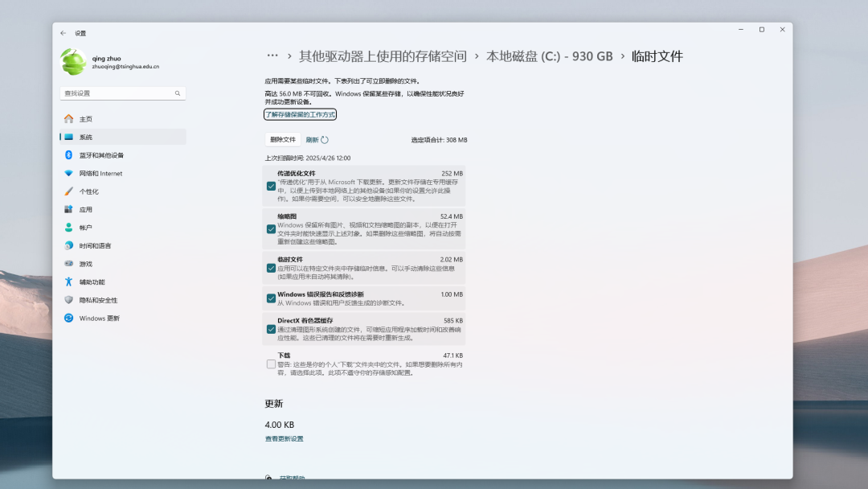Check the 下载 checkbox
868x489 pixels.
click(272, 364)
